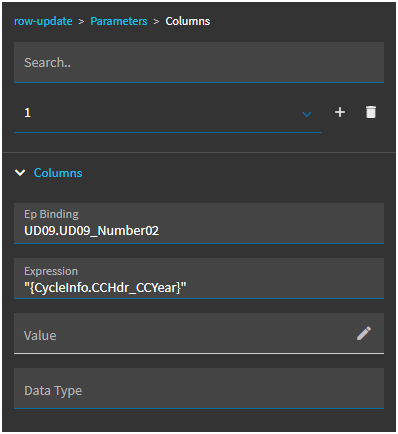
Task: Click the separator arrow after Parameters
Action: tap(156, 22)
